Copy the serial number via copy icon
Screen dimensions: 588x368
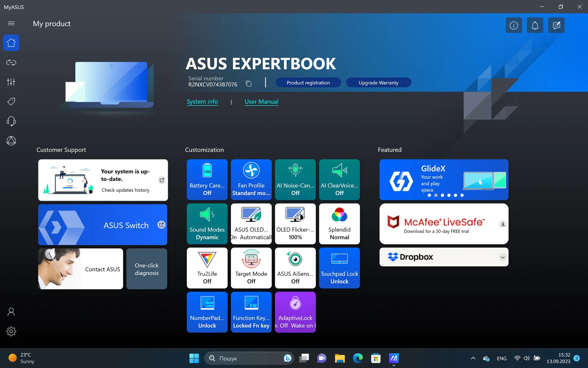coord(249,83)
